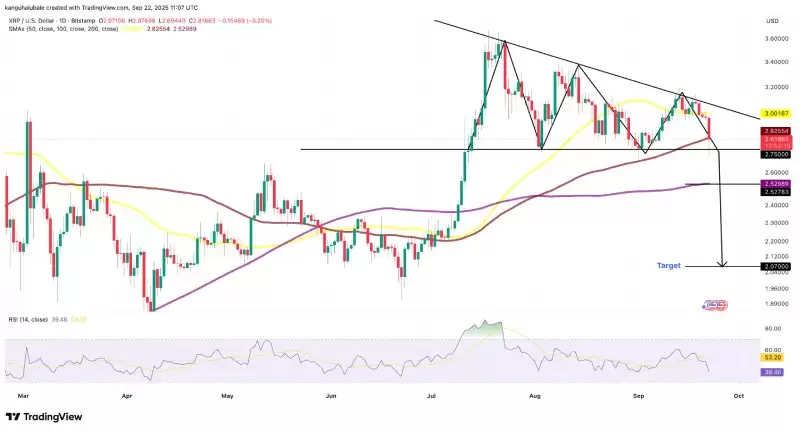The height and width of the screenshot is (431, 800).
Task: Click the blue Target text annotation
Action: (670, 266)
